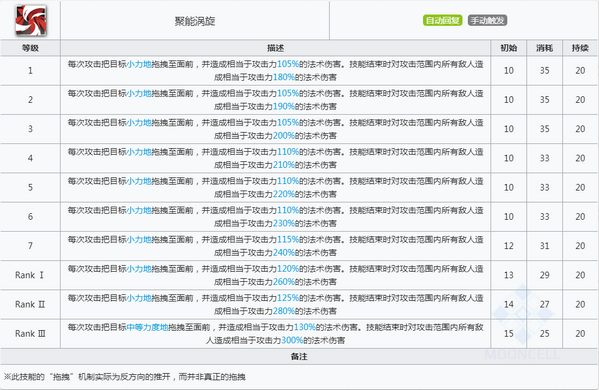Image resolution: width=599 pixels, height=390 pixels.
Task: Click duration 20 in Rank III row
Action: tap(580, 333)
